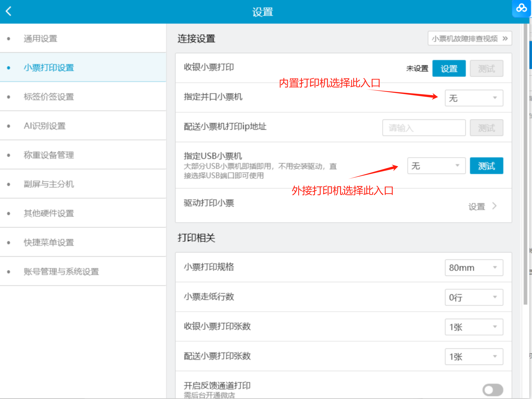Expand 驱动打印小票 settings chevron
This screenshot has width=532, height=399.
pyautogui.click(x=494, y=206)
